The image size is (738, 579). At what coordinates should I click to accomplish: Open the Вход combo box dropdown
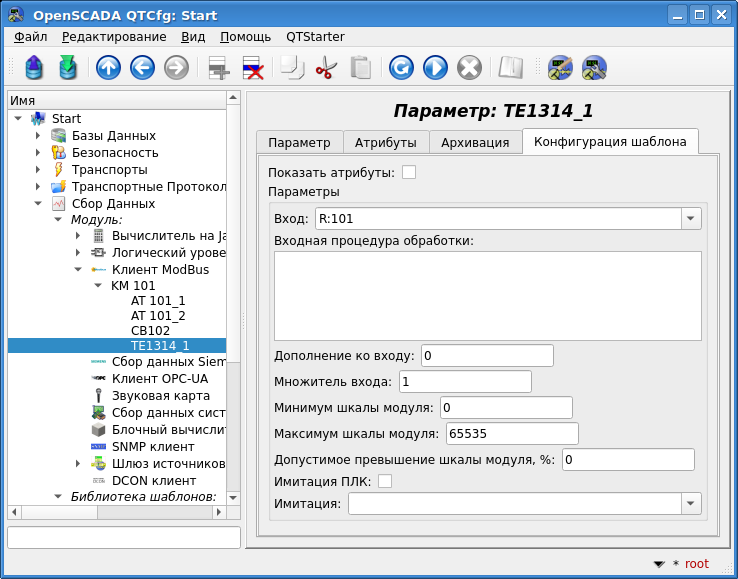pos(691,219)
